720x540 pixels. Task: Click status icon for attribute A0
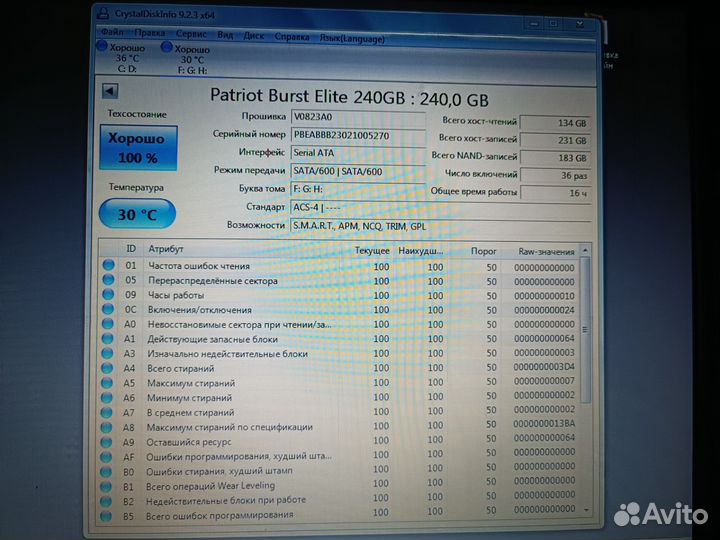click(107, 324)
